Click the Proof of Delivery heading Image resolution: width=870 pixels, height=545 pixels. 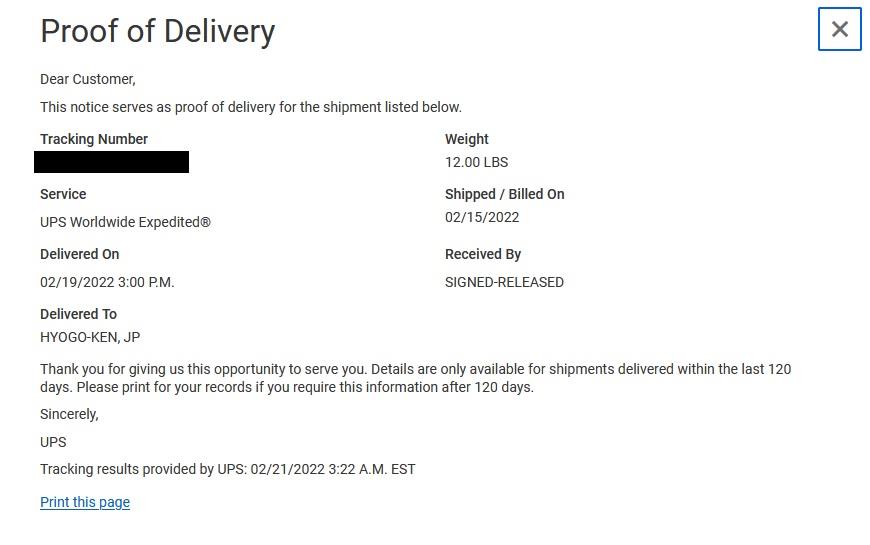(x=158, y=31)
